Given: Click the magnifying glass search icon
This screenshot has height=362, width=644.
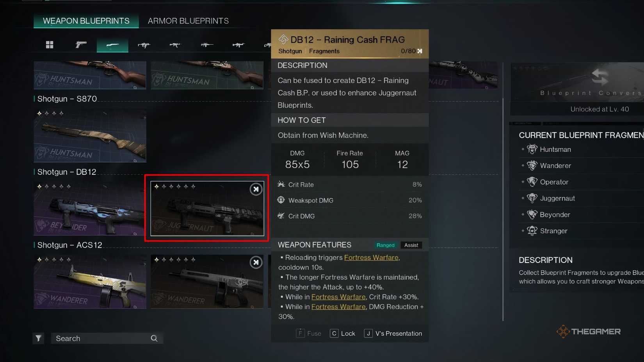Looking at the screenshot, I should [154, 338].
